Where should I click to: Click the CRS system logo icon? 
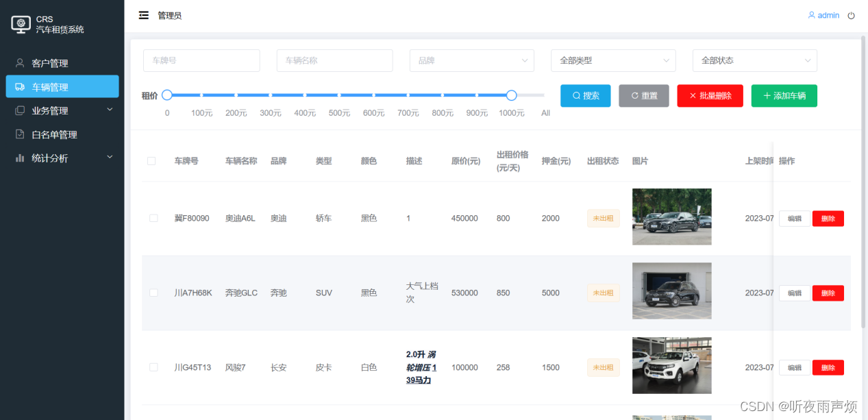coord(21,24)
